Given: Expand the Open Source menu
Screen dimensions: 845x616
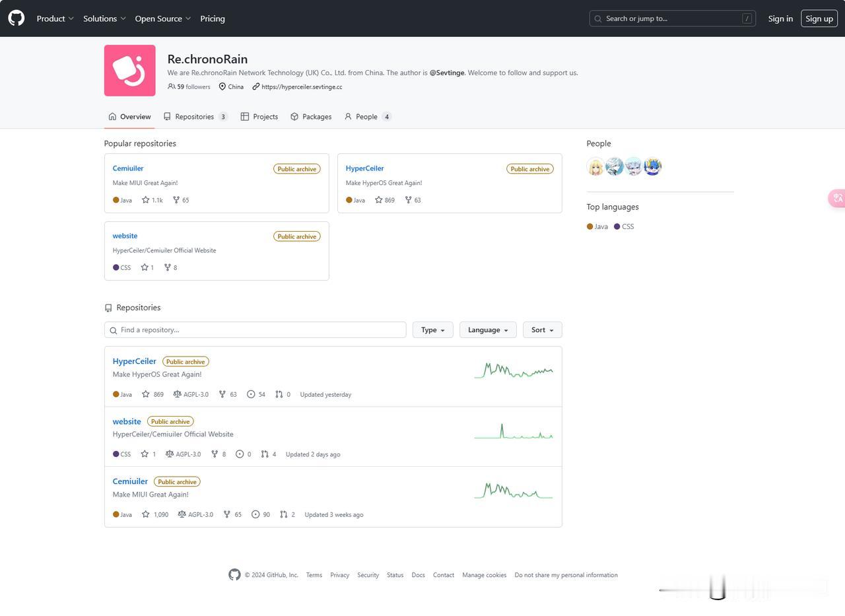Looking at the screenshot, I should click(x=163, y=18).
